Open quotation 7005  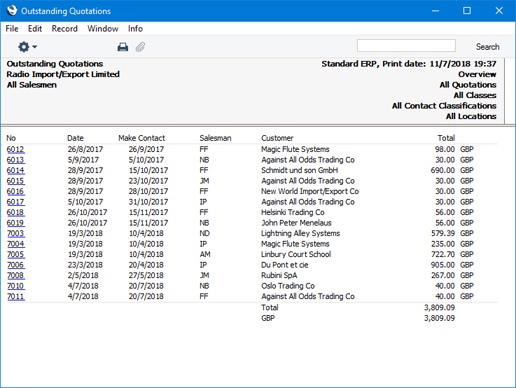click(16, 254)
